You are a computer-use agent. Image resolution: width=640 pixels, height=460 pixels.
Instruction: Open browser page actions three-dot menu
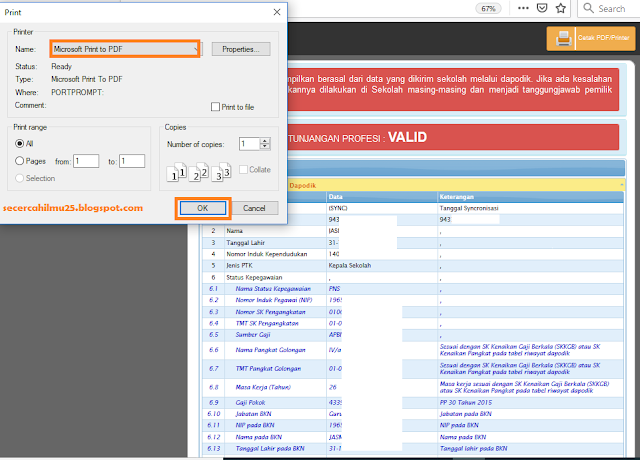[523, 8]
